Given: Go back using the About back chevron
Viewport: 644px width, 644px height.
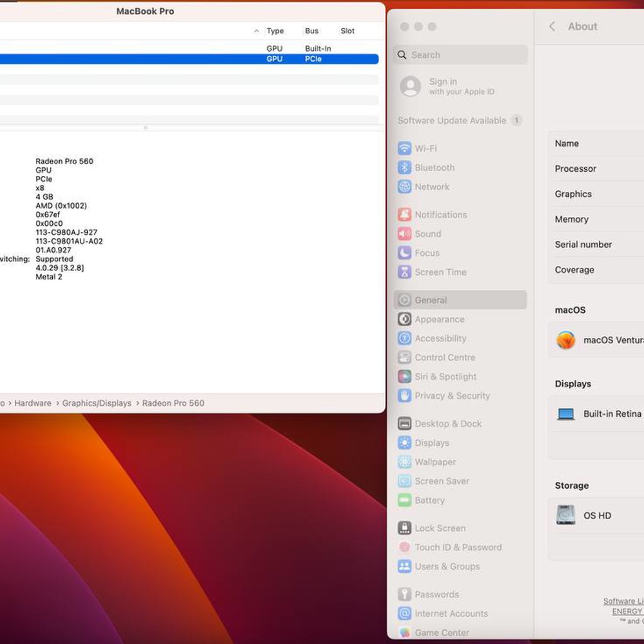Looking at the screenshot, I should [552, 26].
